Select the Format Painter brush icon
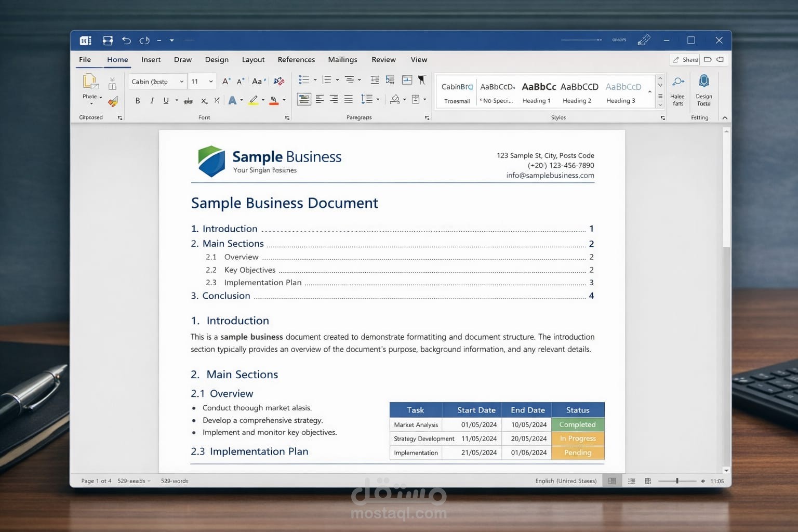The image size is (798, 532). tap(113, 102)
